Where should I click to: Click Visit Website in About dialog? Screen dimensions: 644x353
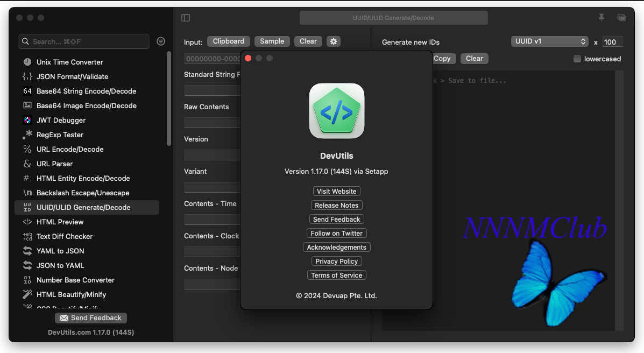point(336,191)
